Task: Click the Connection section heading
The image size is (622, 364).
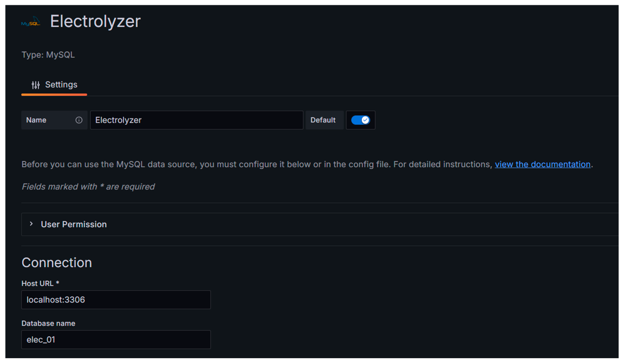Action: pos(57,262)
